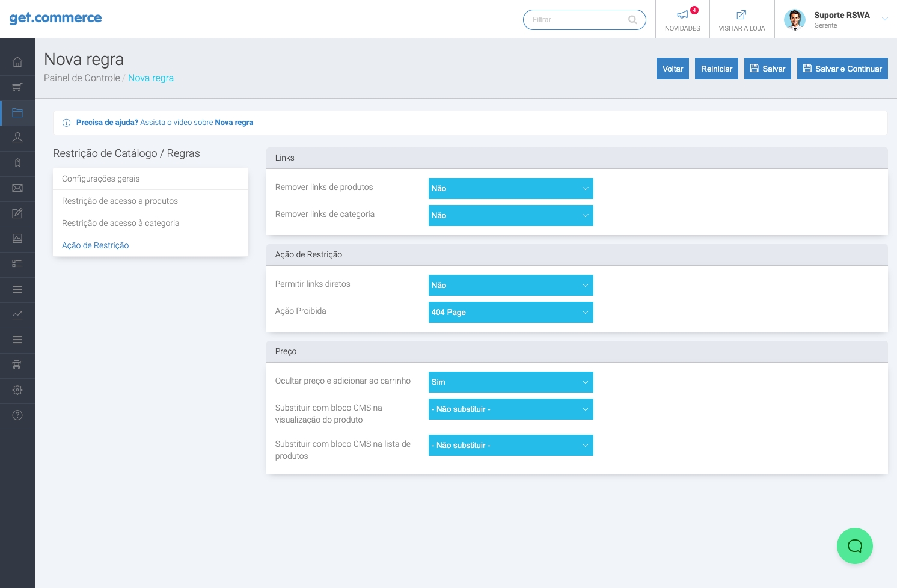Switch to Configurações gerais section
This screenshot has width=897, height=588.
click(x=101, y=179)
